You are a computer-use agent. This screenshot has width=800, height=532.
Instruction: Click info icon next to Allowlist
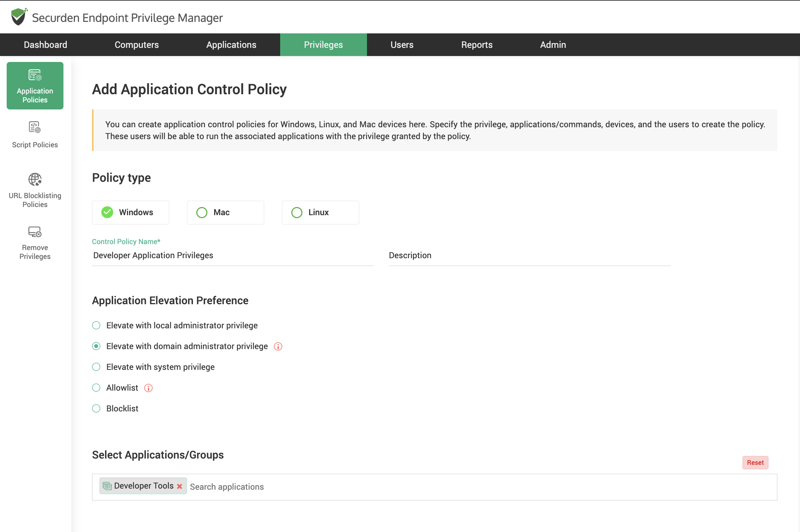pos(148,388)
